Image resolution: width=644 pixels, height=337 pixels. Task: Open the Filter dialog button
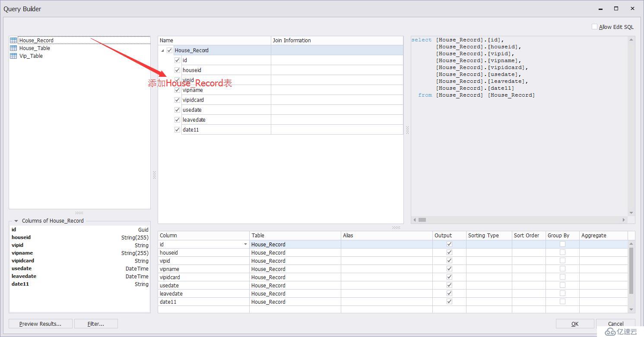coord(96,324)
